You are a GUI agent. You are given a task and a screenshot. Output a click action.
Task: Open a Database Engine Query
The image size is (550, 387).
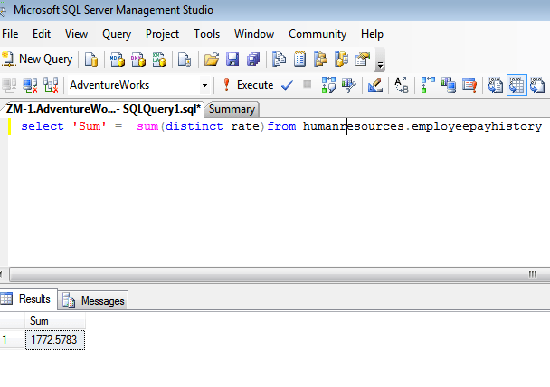[91, 59]
